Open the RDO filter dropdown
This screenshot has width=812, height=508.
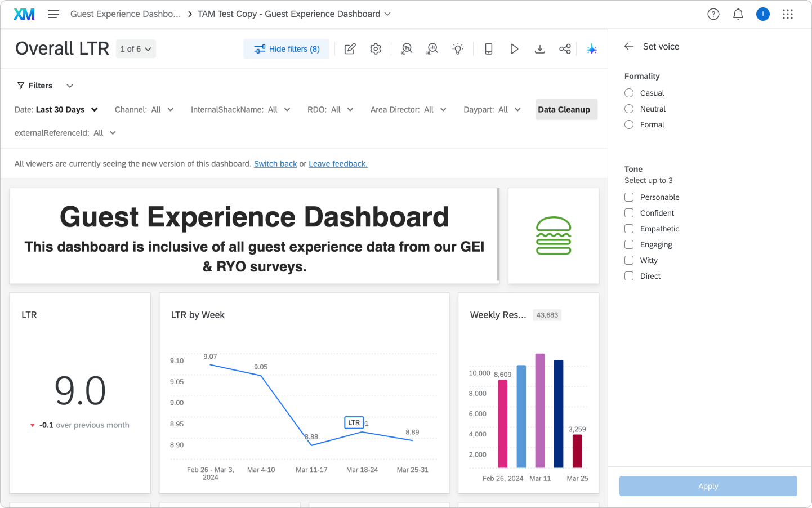(x=331, y=110)
